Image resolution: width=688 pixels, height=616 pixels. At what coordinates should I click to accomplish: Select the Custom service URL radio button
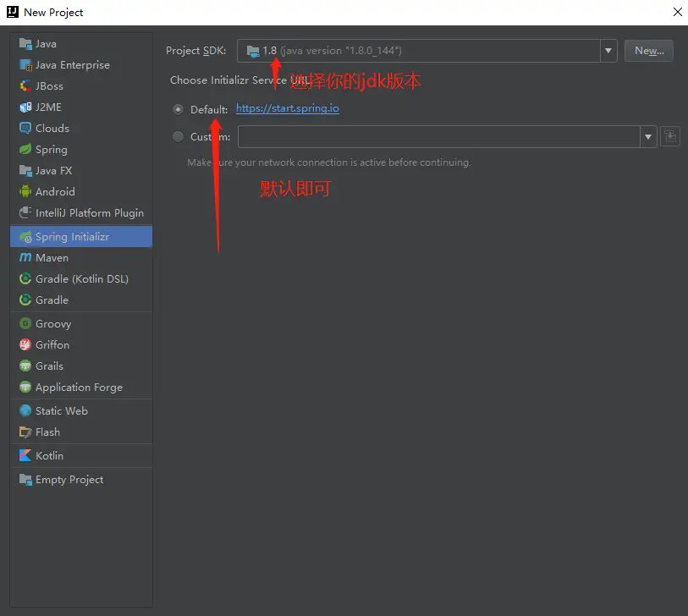pos(178,137)
